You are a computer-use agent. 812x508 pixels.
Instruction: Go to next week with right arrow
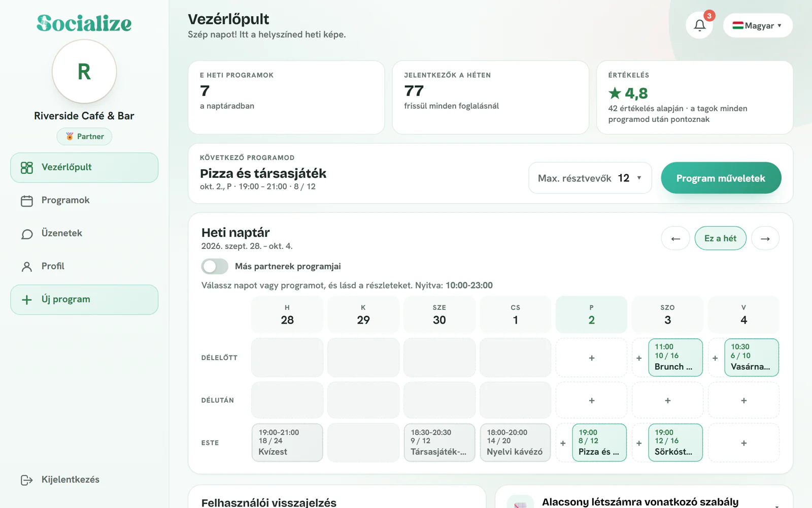pos(765,238)
